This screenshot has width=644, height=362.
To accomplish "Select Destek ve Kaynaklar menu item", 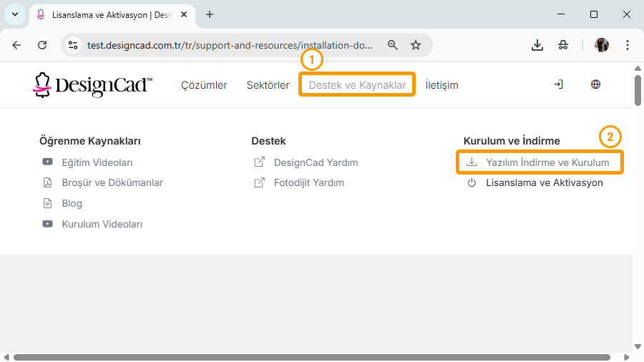I will (357, 85).
